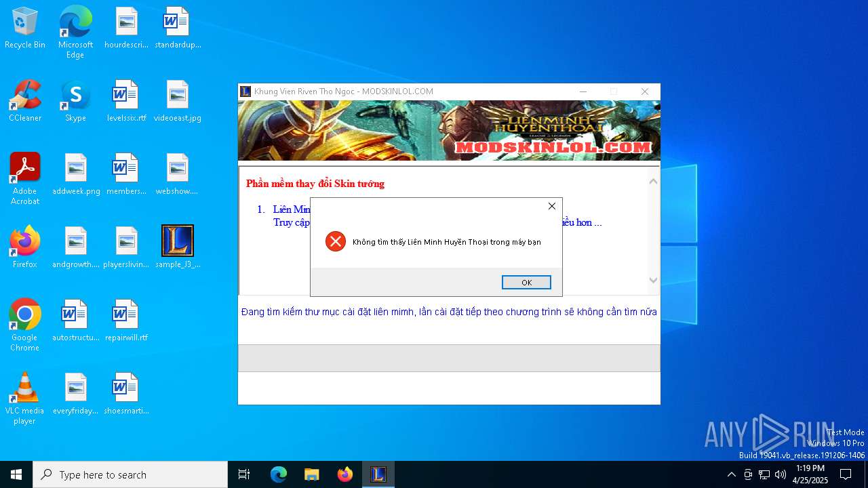Open Microsoft Edge desktop shortcut

(x=75, y=33)
